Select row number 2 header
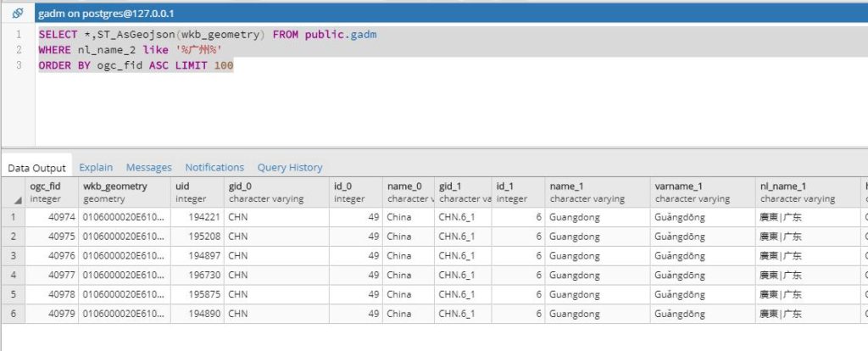The height and width of the screenshot is (351, 868). tap(14, 237)
